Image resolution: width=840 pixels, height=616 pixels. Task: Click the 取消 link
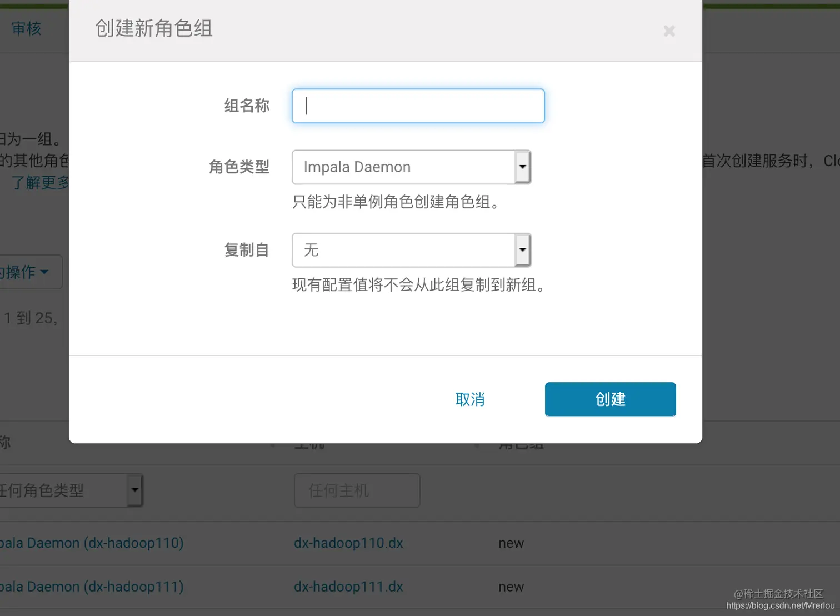(470, 399)
